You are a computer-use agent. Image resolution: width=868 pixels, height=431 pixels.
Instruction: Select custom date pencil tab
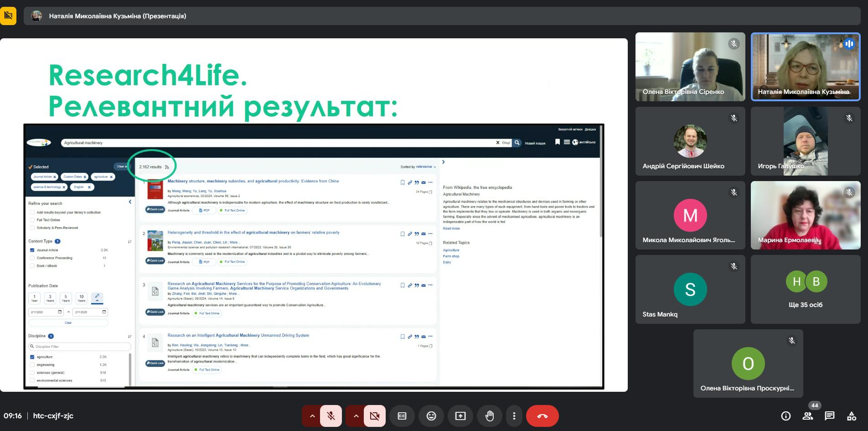97,298
